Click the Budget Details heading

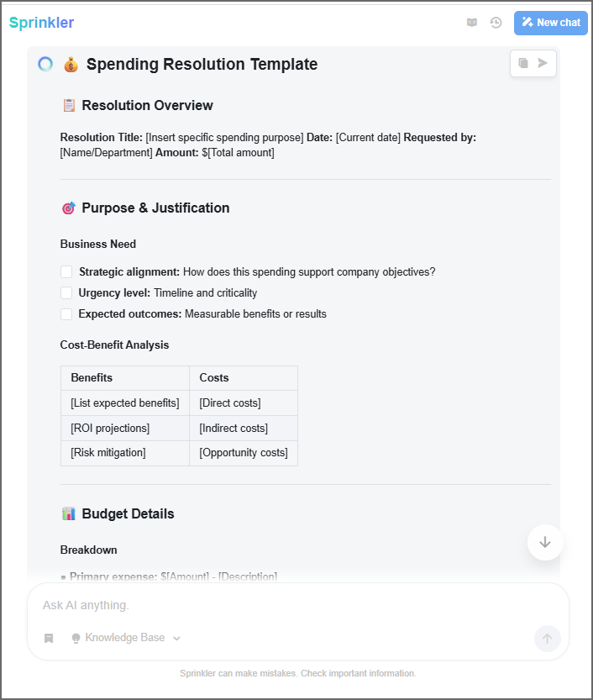click(128, 513)
